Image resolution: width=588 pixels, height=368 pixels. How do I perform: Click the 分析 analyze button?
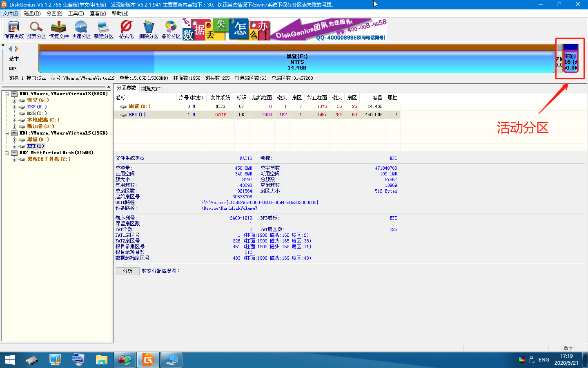click(128, 271)
